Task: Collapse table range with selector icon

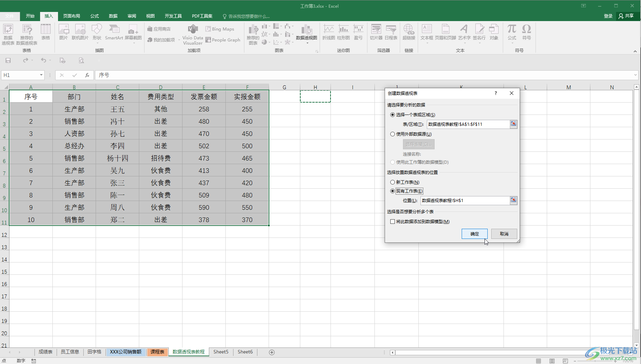Action: 514,124
